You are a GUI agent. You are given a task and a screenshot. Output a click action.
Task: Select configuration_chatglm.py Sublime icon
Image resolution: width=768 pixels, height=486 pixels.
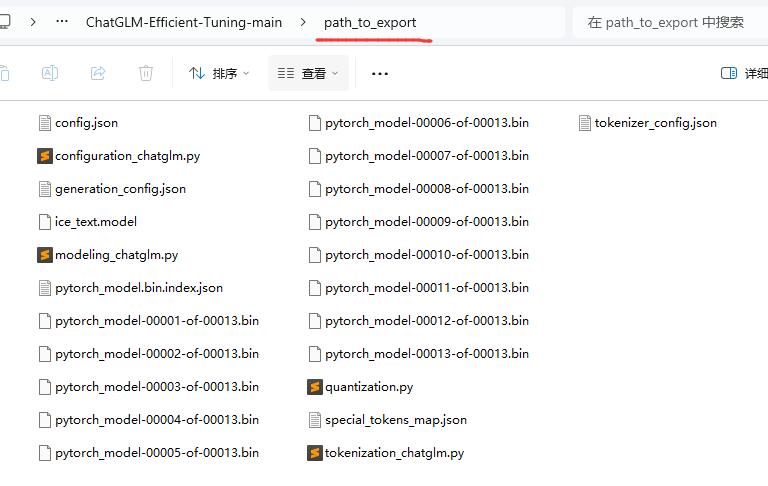45,156
